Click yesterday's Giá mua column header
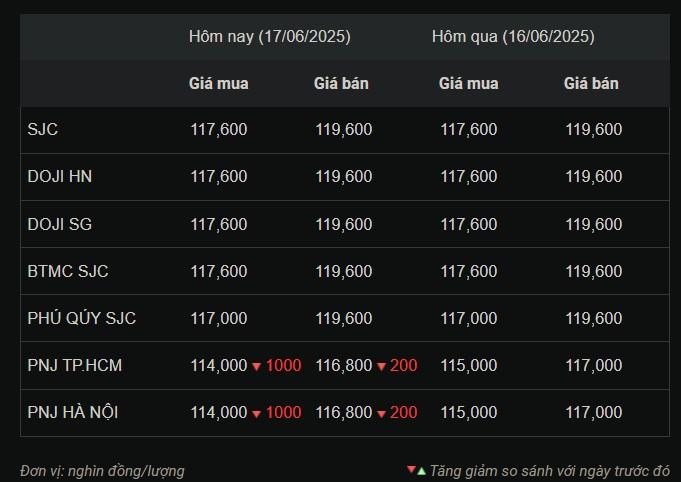 pos(469,83)
